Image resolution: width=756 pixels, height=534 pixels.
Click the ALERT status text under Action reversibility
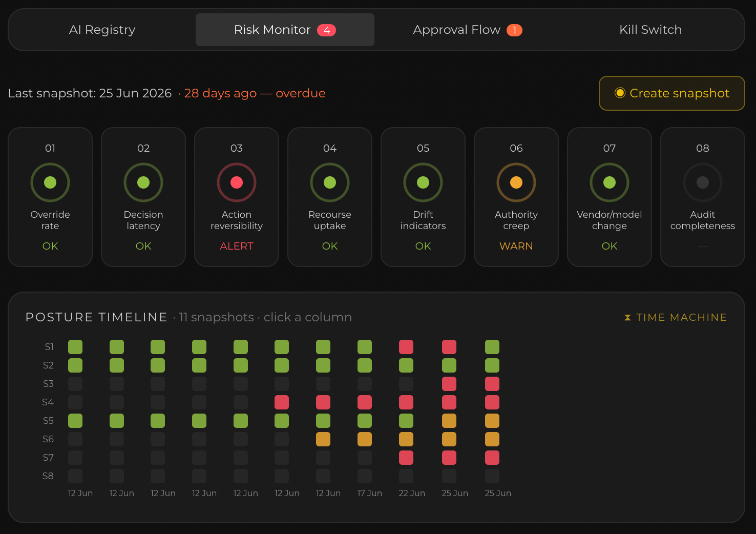(237, 246)
